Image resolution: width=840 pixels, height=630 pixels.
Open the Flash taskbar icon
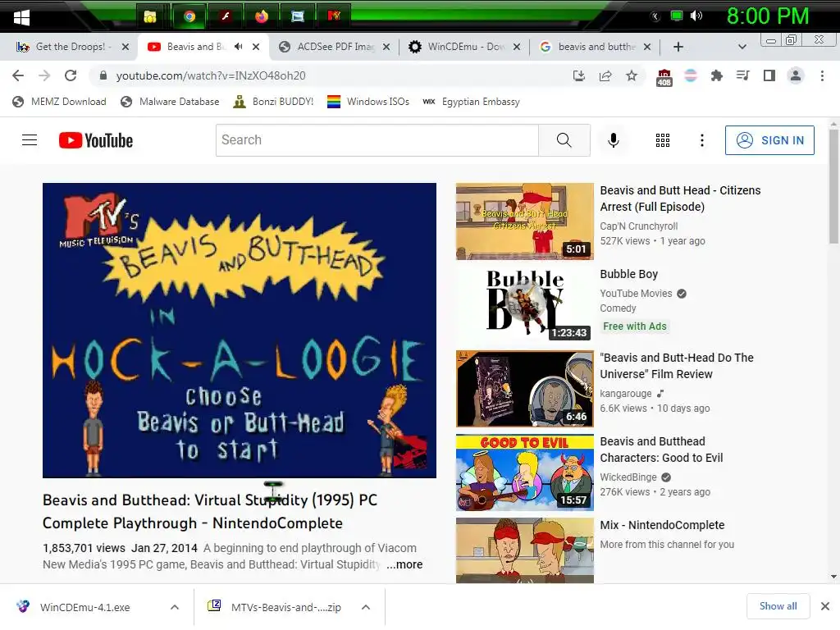(226, 16)
